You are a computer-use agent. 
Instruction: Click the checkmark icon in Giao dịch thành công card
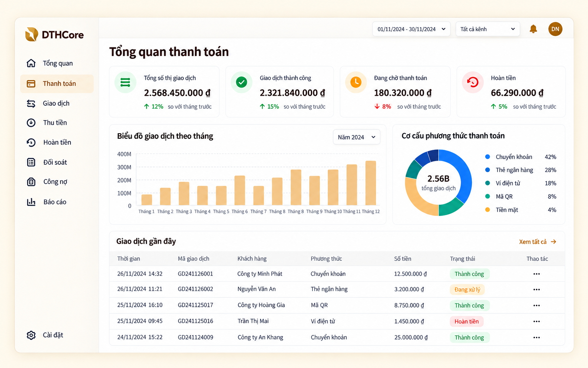(x=241, y=82)
